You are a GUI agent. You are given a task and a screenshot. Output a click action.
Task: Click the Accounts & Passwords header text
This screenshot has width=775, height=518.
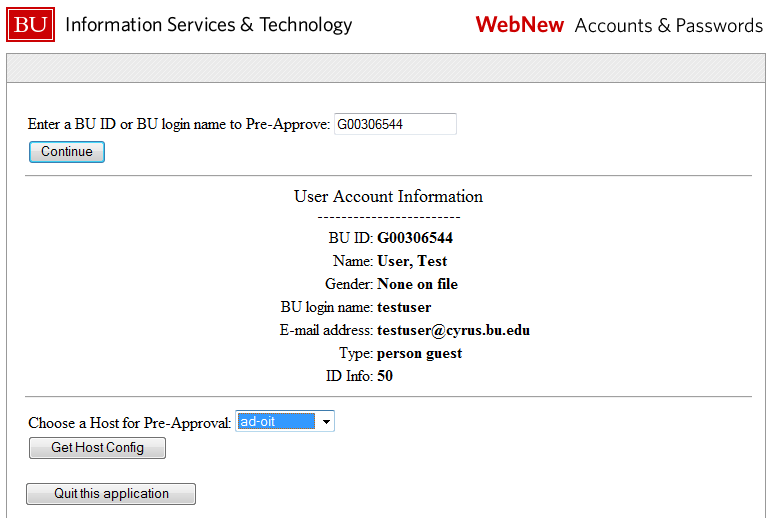click(669, 26)
